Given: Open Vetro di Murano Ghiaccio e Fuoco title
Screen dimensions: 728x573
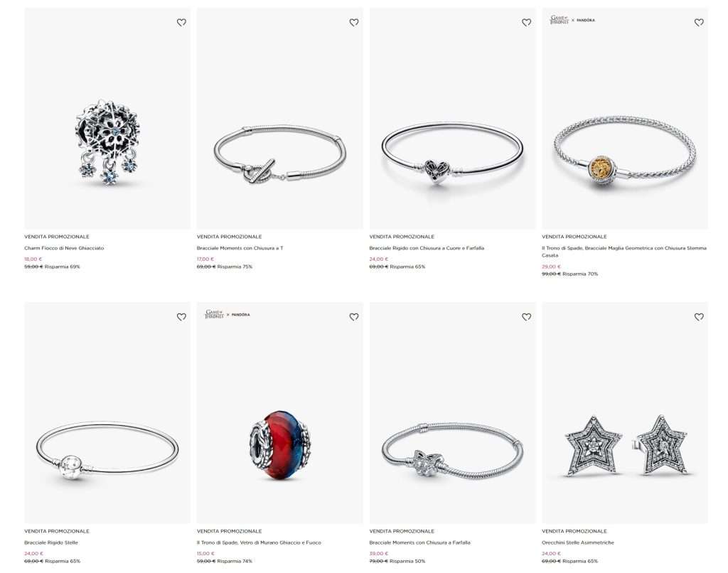Looking at the screenshot, I should (259, 542).
